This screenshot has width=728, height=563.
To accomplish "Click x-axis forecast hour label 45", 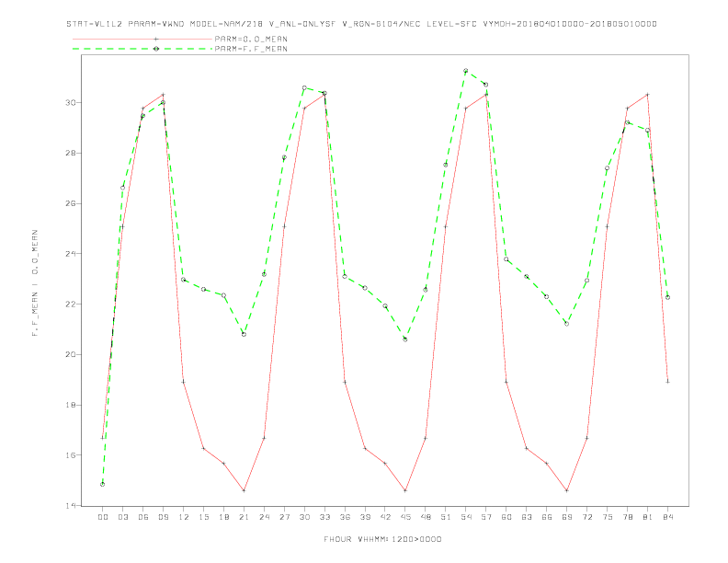I will 405,517.
